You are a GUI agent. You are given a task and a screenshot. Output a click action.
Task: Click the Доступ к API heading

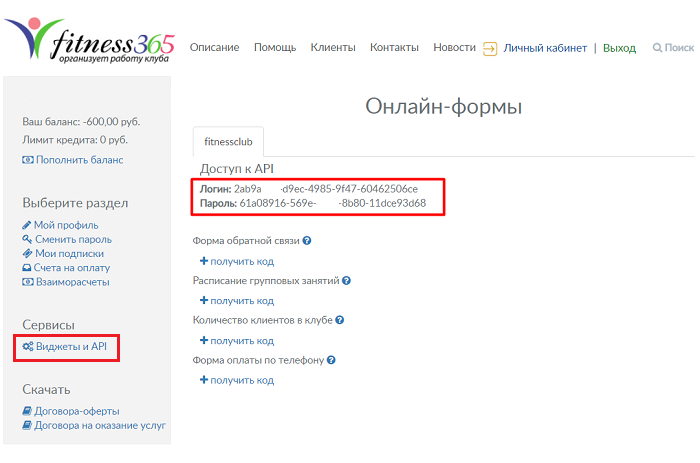point(237,168)
